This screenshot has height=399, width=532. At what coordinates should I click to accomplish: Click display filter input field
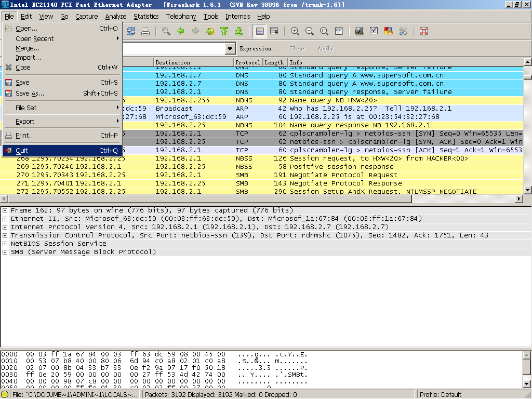click(x=174, y=48)
